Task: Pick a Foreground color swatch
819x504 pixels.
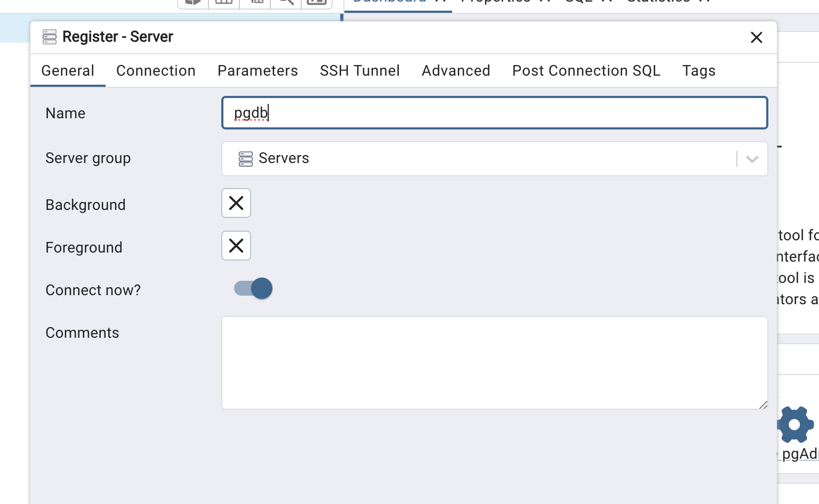Action: point(236,246)
